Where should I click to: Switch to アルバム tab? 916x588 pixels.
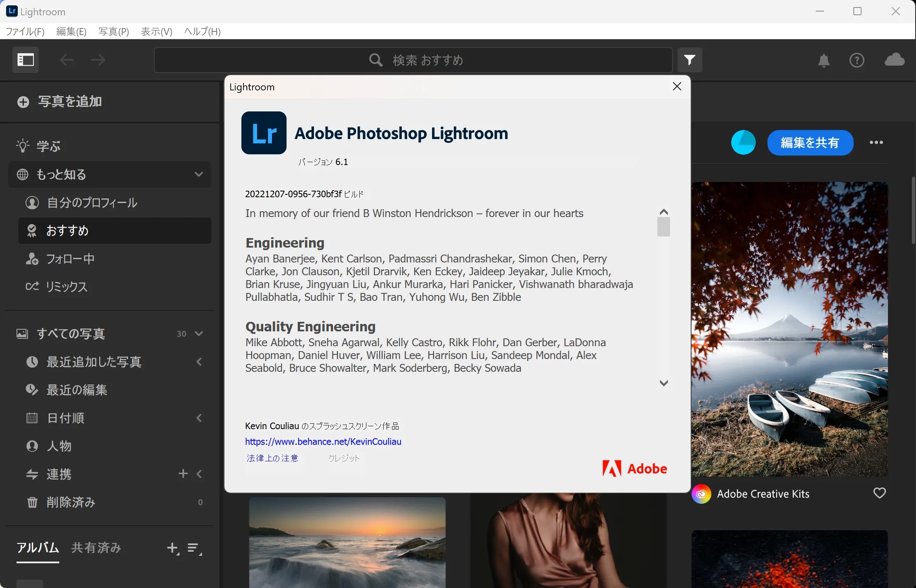pyautogui.click(x=38, y=548)
